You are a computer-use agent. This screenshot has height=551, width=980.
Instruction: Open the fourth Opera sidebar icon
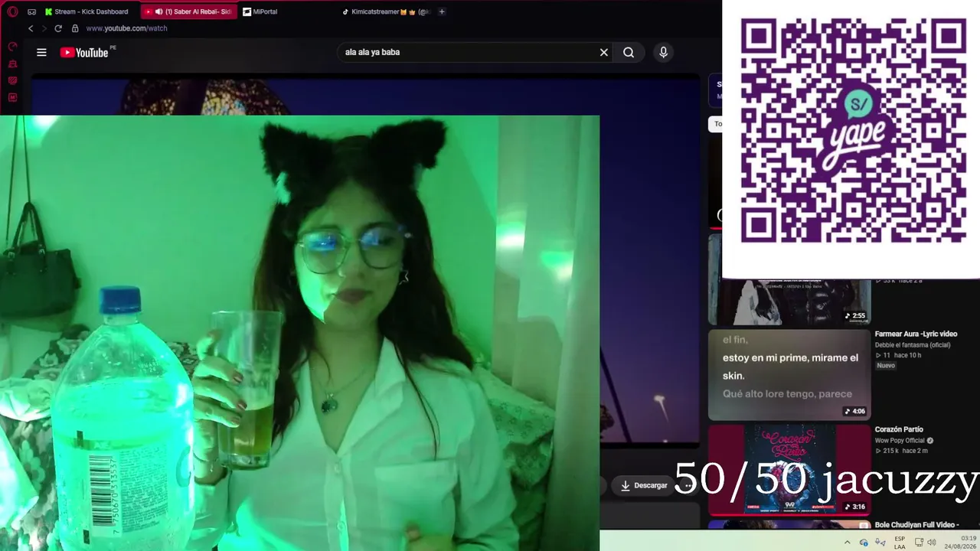(12, 97)
